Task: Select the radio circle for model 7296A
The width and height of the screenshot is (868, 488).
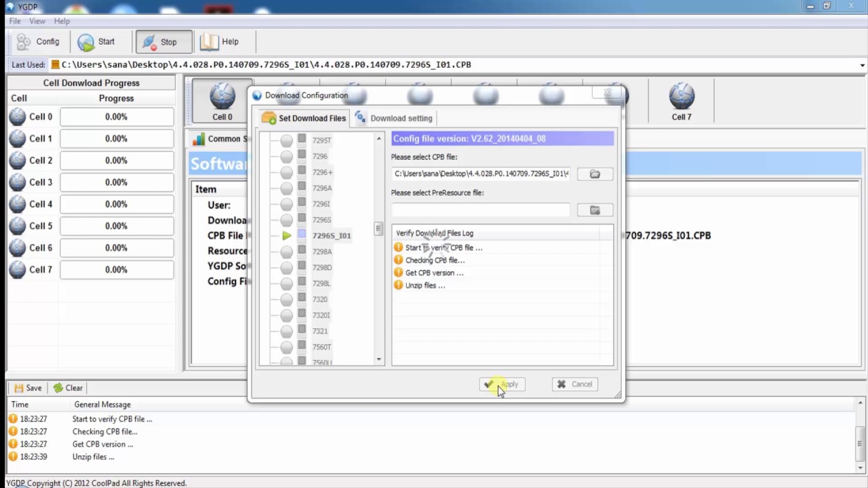Action: [x=287, y=188]
